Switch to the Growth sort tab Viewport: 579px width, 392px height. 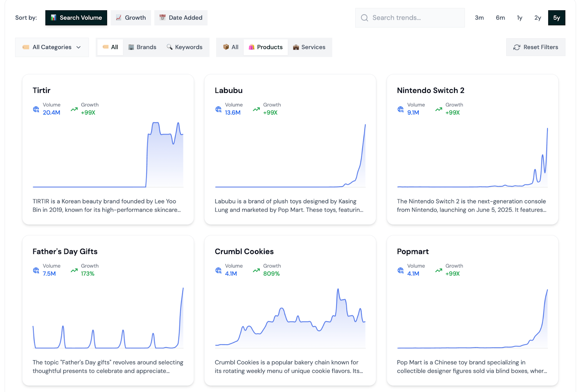(131, 17)
